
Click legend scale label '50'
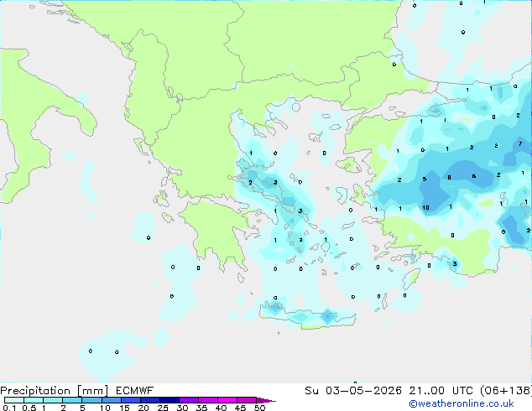point(259,408)
